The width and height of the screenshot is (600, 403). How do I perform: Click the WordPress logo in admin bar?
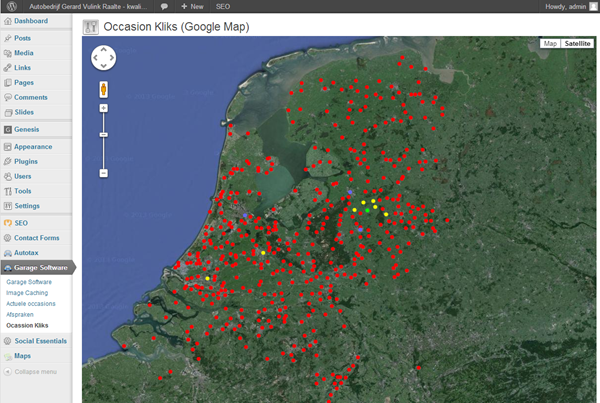11,7
